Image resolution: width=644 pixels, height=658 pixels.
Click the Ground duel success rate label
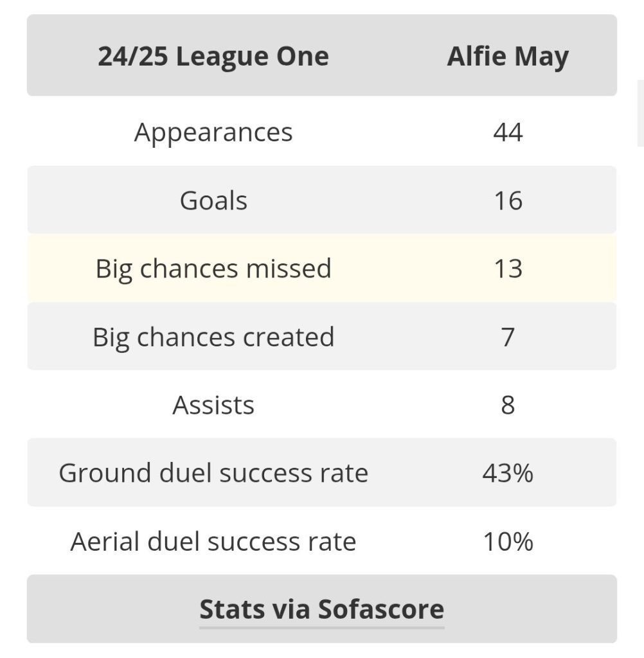(213, 473)
